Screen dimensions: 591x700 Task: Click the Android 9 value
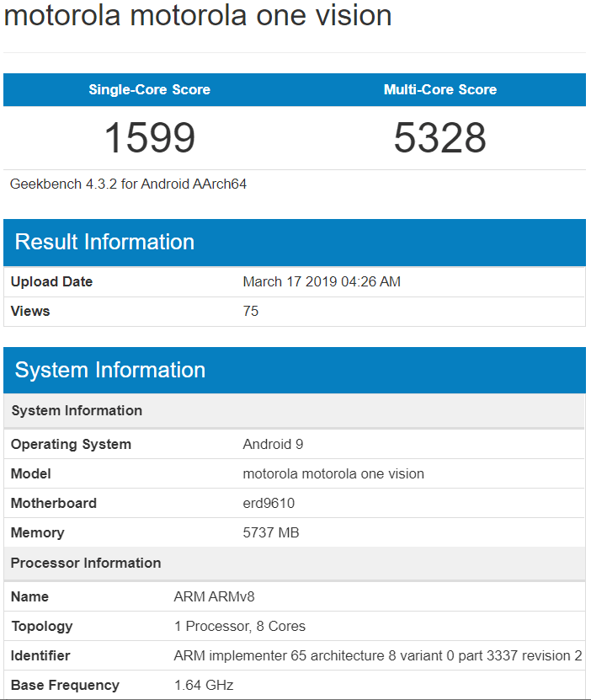273,444
